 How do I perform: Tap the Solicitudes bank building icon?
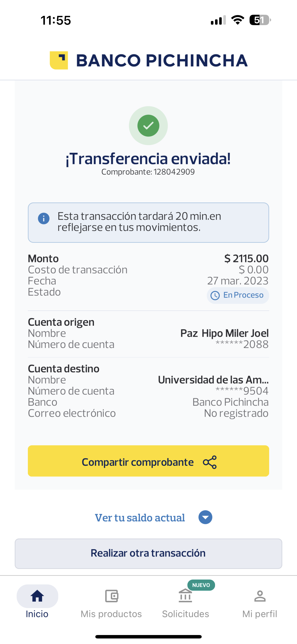185,596
